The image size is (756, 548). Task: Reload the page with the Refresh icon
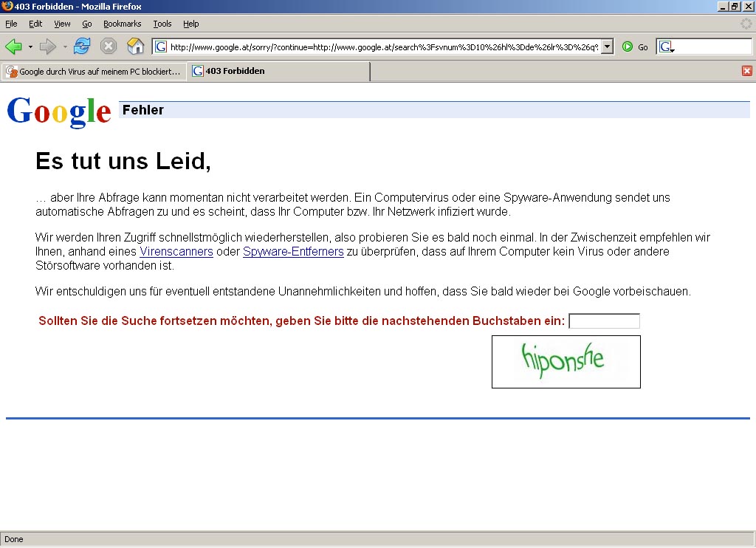click(82, 47)
